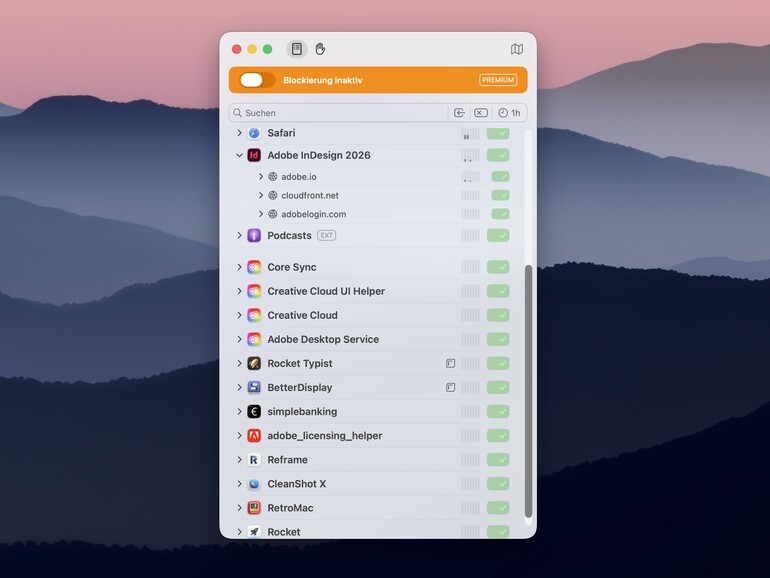Toggle the allow switch for simplebanking
This screenshot has width=770, height=578.
coord(498,412)
